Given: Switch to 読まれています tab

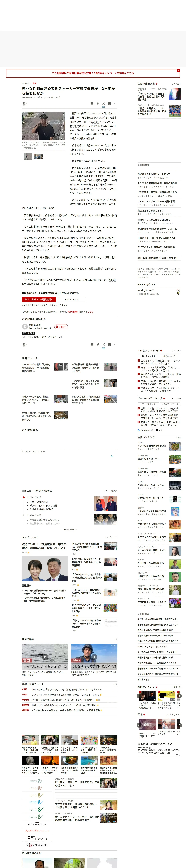Looking at the screenshot, I should coord(148,356).
